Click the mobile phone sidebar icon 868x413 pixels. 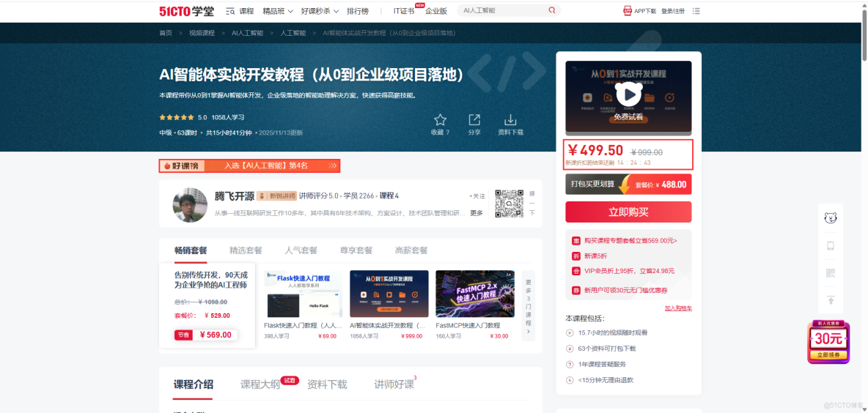click(831, 246)
